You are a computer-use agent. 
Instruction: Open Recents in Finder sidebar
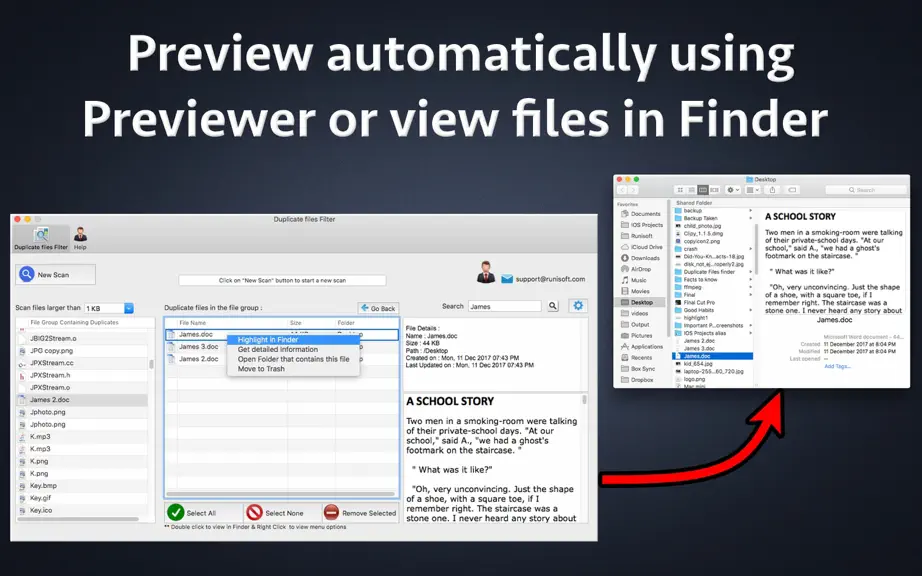pyautogui.click(x=637, y=357)
